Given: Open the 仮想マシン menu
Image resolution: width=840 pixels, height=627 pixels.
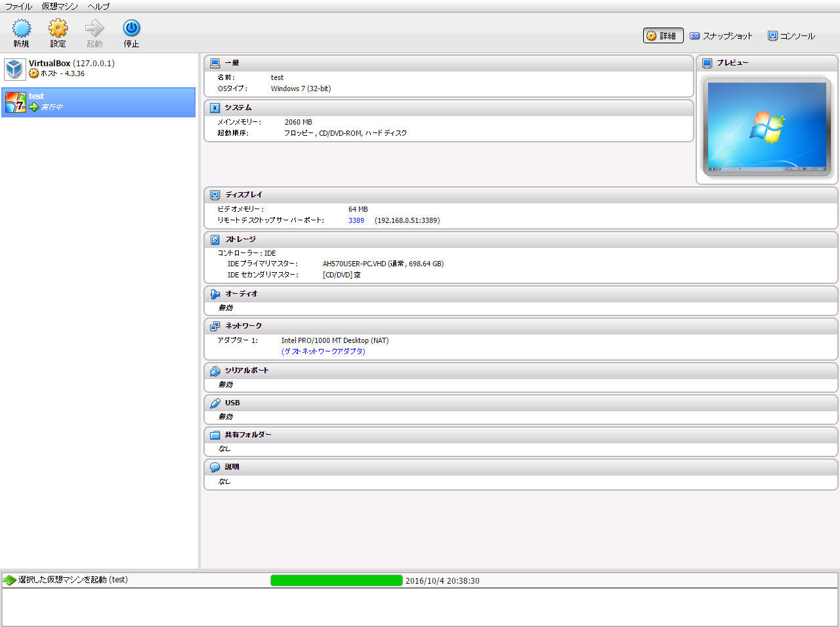Looking at the screenshot, I should click(x=60, y=6).
